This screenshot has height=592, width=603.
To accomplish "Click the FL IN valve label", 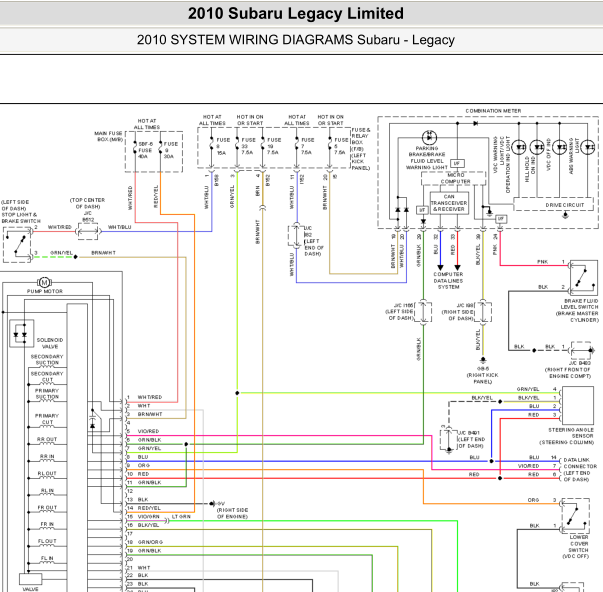I will click(47, 558).
